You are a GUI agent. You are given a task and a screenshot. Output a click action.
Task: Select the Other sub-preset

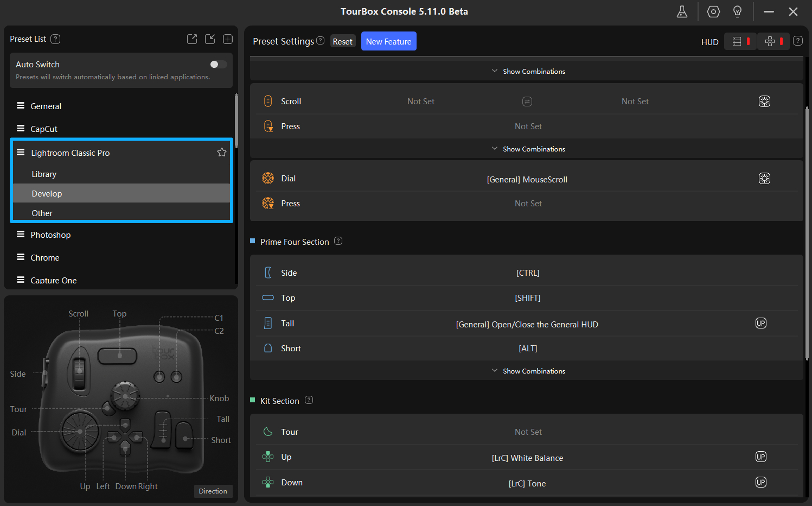coord(42,213)
